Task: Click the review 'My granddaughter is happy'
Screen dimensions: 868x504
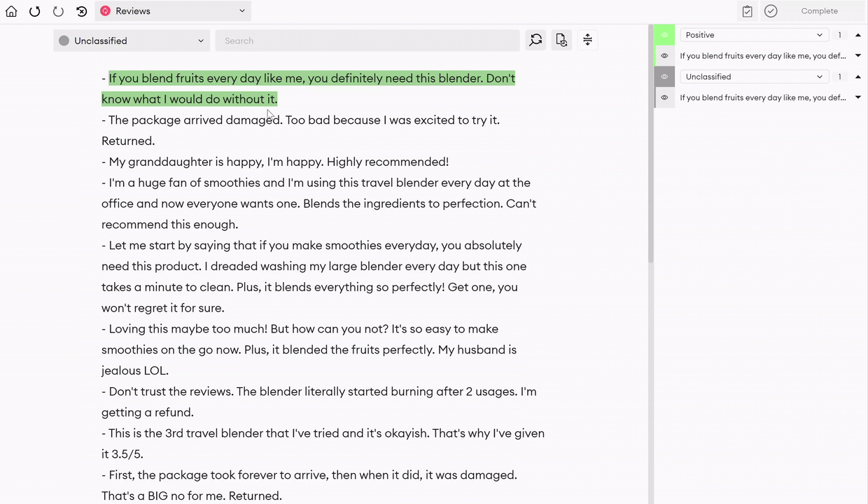Action: (x=275, y=162)
